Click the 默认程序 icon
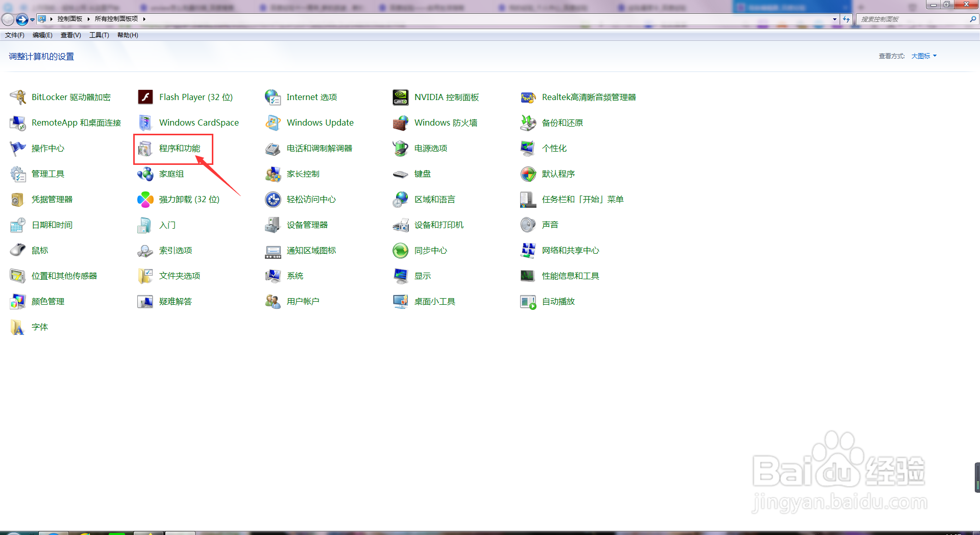Screen dimensions: 980x535 click(528, 174)
